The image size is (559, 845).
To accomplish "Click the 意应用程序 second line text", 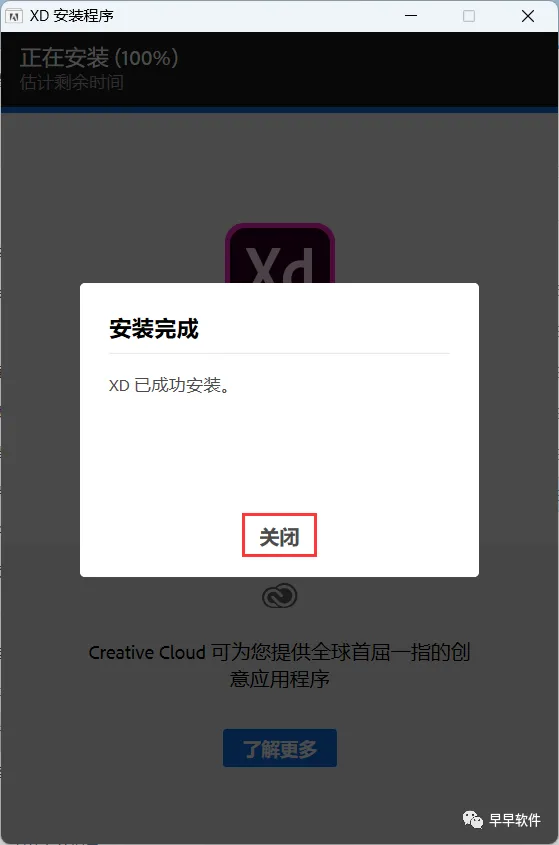I will click(279, 678).
